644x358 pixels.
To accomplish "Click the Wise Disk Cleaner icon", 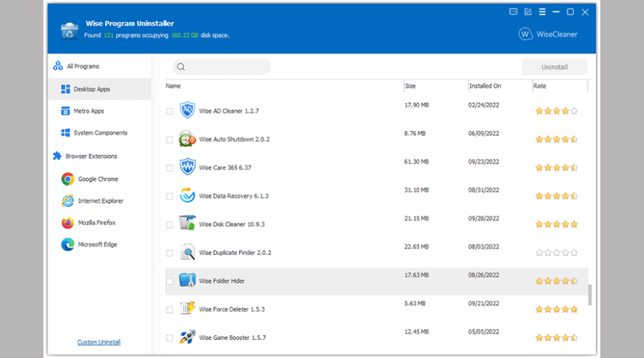I will 187,223.
